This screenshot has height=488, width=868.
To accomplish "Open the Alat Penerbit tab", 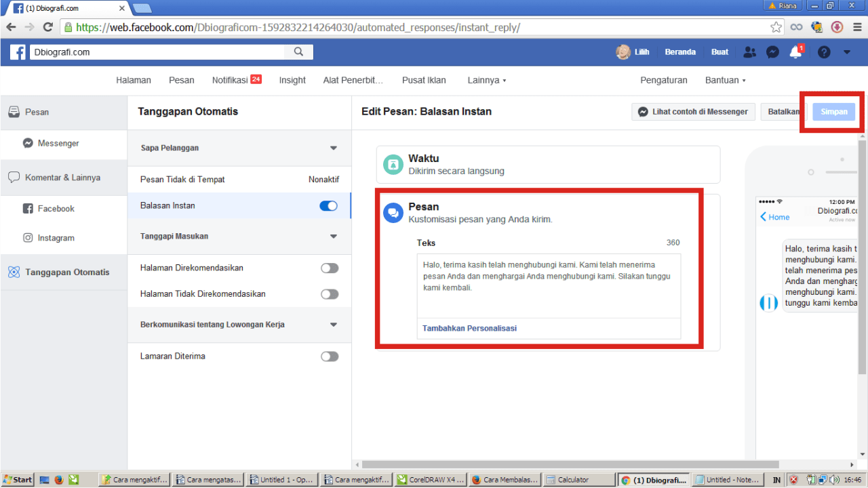I will [x=353, y=80].
